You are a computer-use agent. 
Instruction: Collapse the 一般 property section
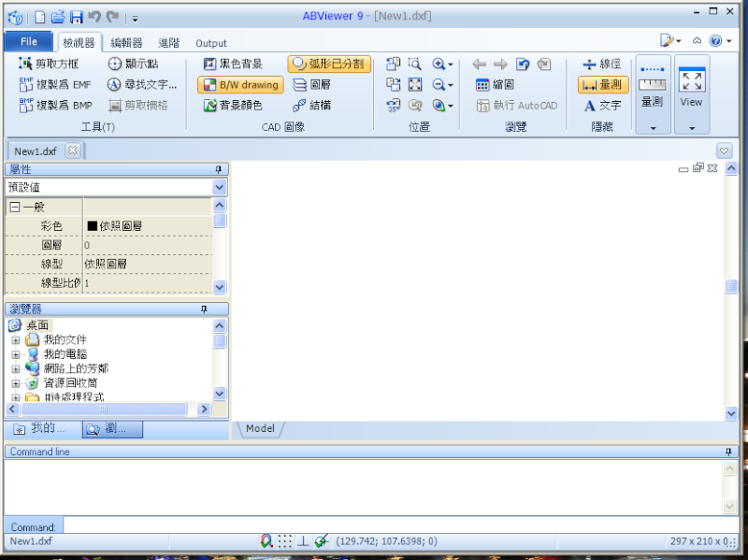tap(15, 207)
